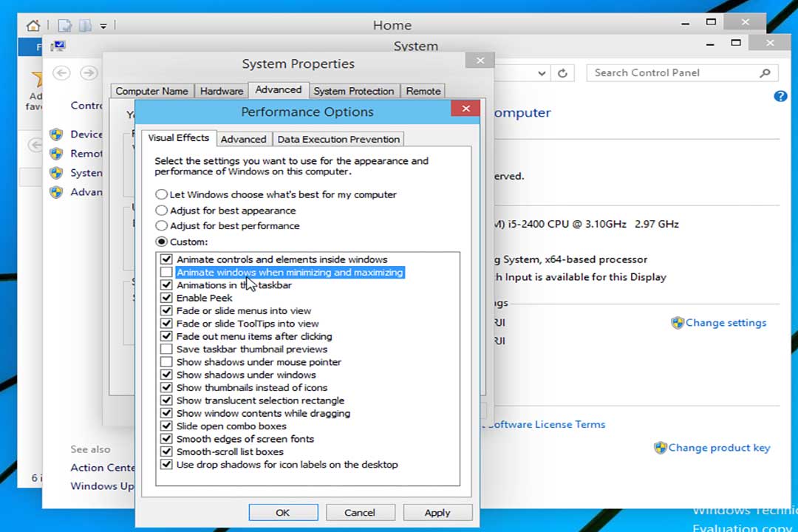
Task: Check Animate windows when minimizing and maximizing
Action: (166, 273)
